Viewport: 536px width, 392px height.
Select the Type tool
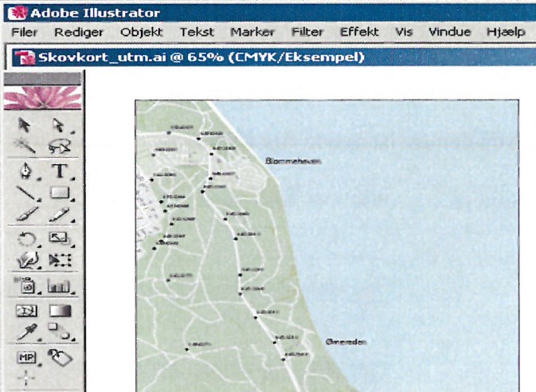59,171
